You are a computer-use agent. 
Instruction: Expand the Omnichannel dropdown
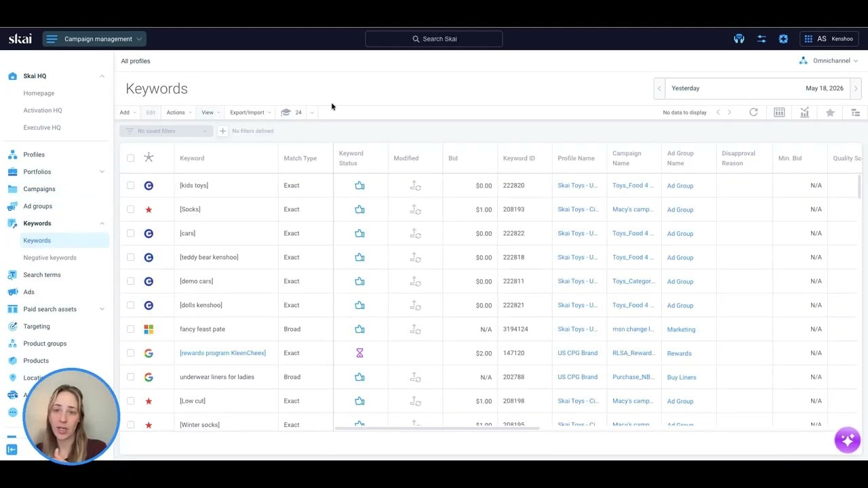click(828, 61)
